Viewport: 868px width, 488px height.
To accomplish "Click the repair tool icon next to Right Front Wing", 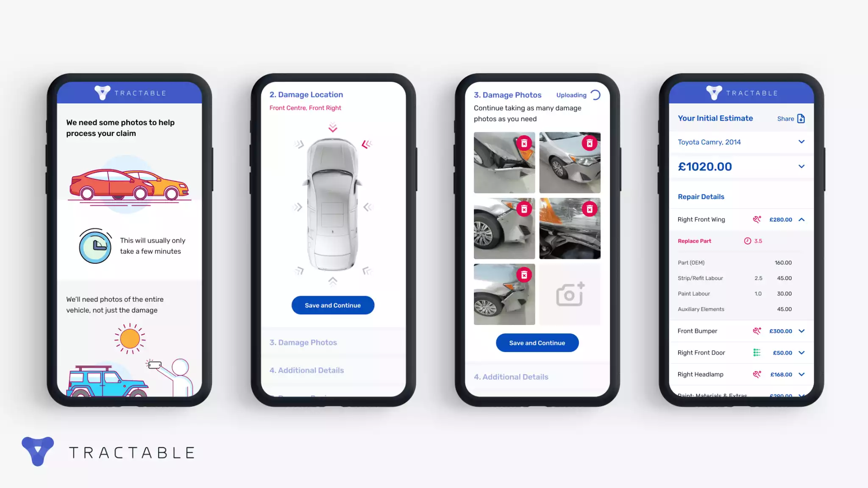I will point(757,219).
